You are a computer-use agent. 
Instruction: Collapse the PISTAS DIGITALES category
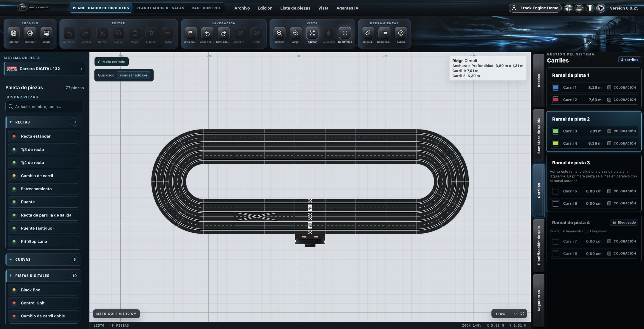[44, 276]
